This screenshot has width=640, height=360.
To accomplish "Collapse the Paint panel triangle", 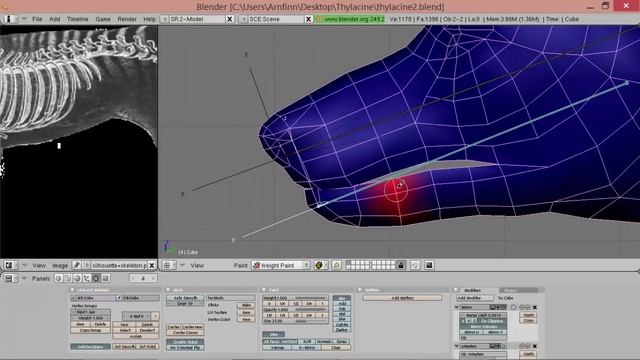I will (264, 290).
